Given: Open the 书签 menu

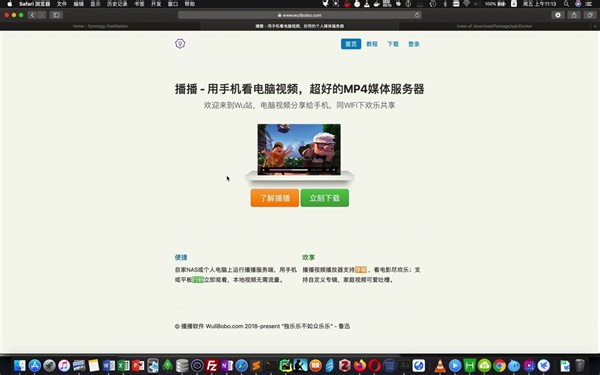Looking at the screenshot, I should 139,4.
